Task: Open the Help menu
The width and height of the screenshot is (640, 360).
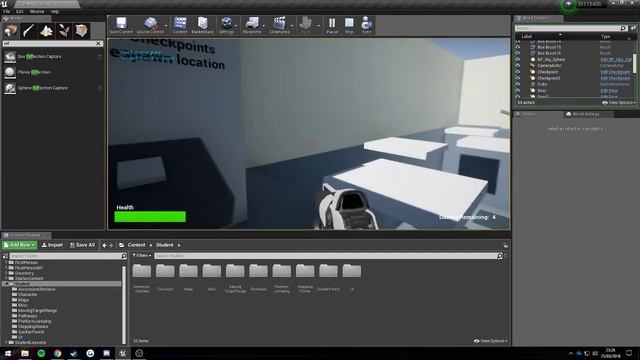Action: [55, 11]
